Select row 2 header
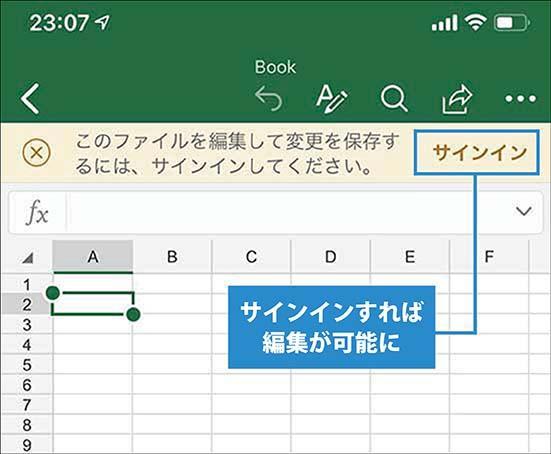This screenshot has height=454, width=551. pyautogui.click(x=27, y=304)
